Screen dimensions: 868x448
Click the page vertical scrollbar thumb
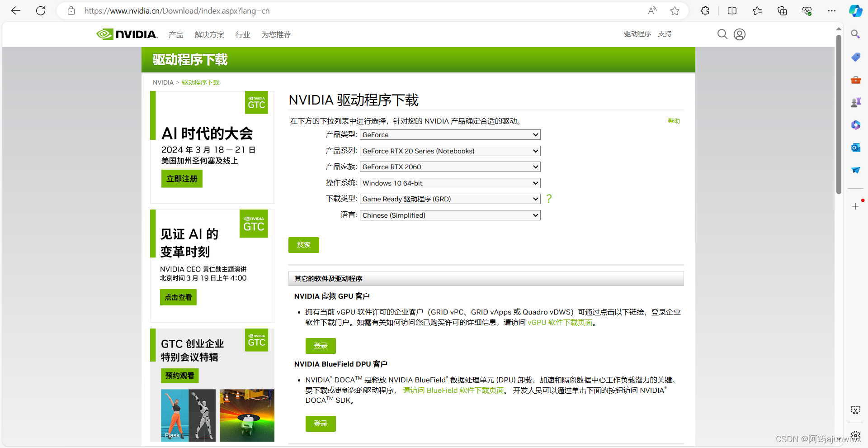[839, 114]
